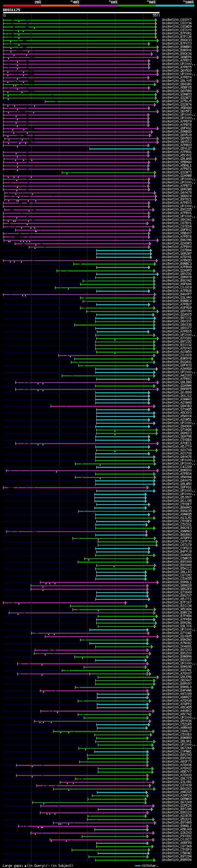Click the white query sequence bar

[x=81, y=12]
